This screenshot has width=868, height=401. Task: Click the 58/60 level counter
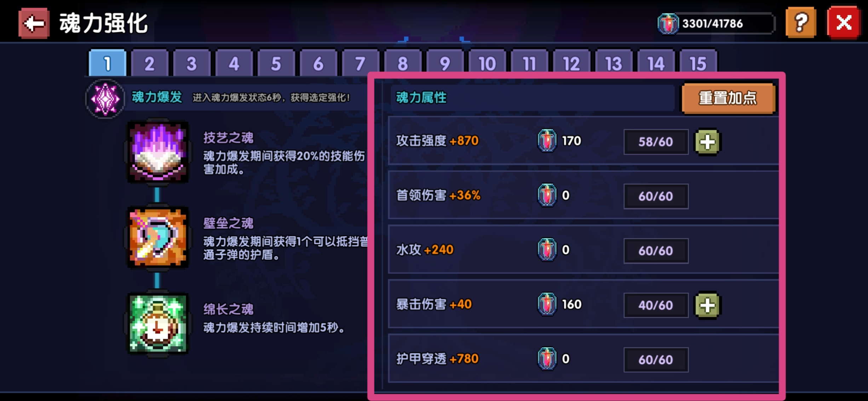coord(656,142)
